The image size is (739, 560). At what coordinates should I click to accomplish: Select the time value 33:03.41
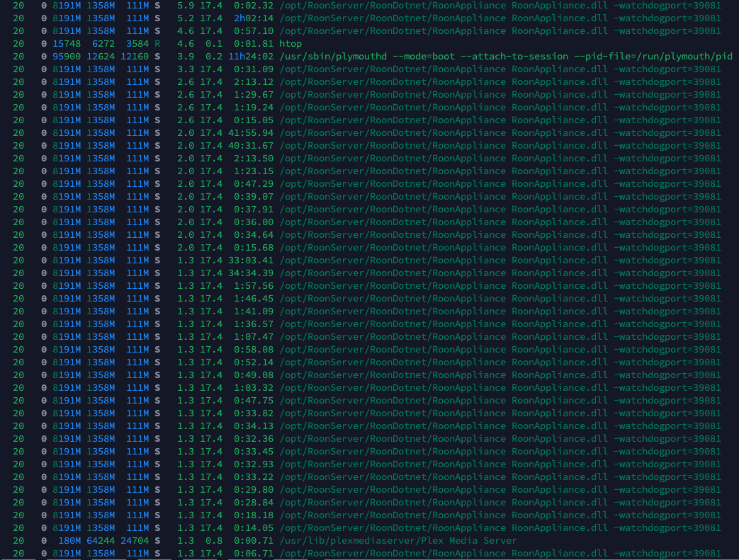click(251, 260)
